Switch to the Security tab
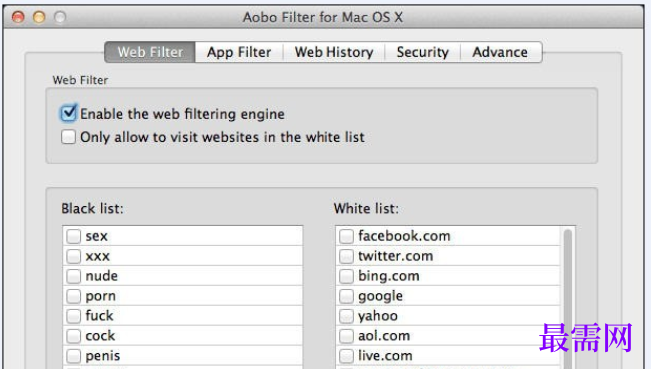The width and height of the screenshot is (651, 369). [423, 52]
